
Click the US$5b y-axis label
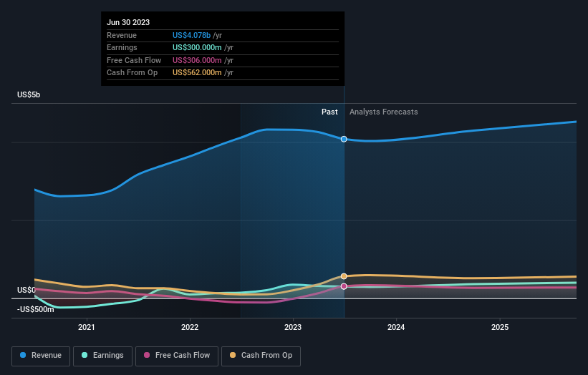(29, 94)
